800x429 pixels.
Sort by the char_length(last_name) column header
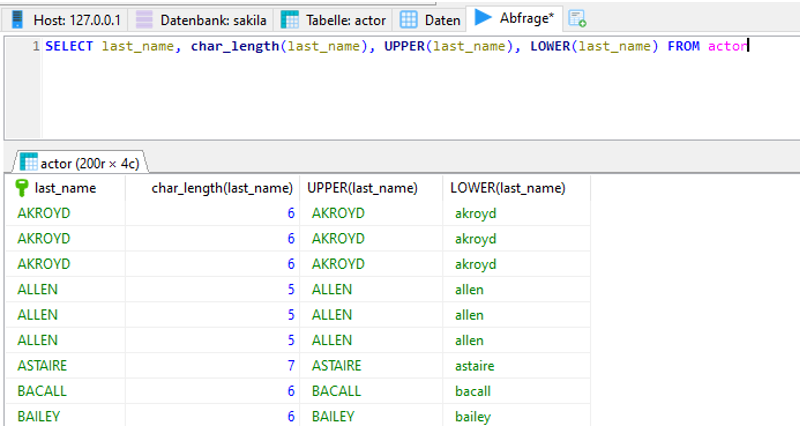click(221, 188)
